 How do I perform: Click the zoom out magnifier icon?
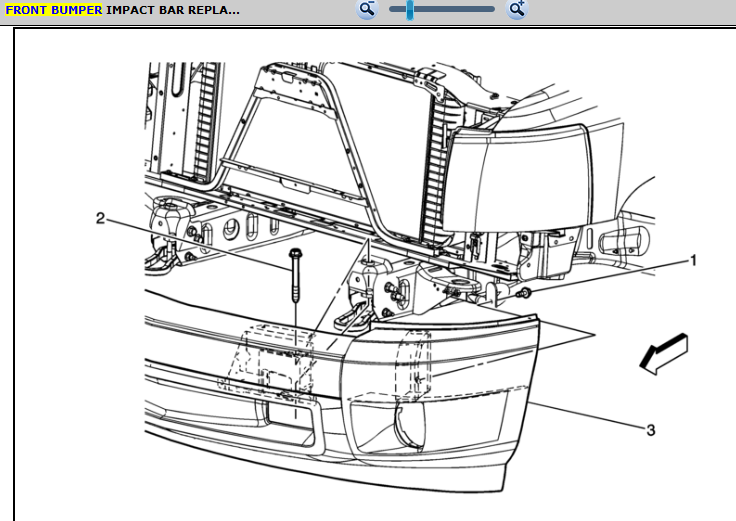coord(367,9)
